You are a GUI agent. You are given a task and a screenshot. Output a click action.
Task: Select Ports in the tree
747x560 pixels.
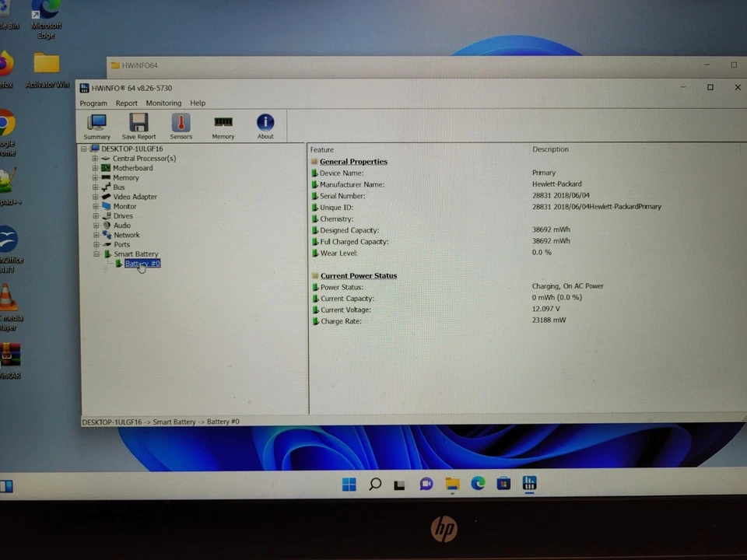pyautogui.click(x=122, y=244)
